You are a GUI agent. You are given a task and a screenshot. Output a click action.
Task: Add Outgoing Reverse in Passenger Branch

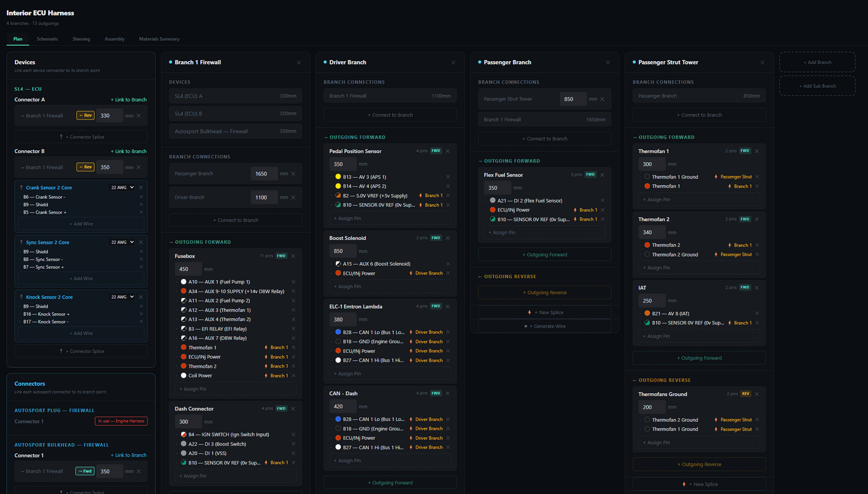click(545, 293)
